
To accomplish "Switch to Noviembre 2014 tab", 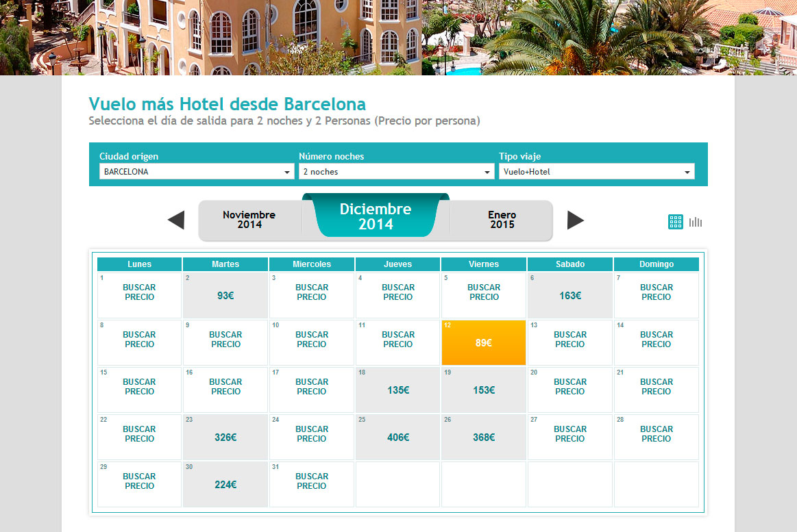I will point(249,220).
